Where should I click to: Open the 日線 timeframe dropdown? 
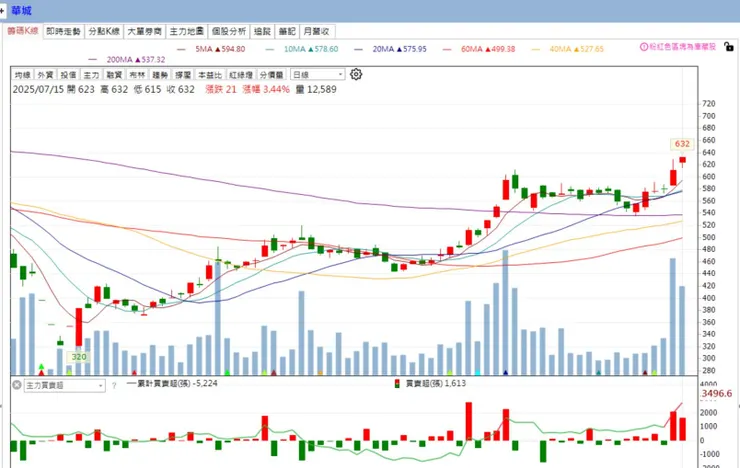click(x=318, y=75)
